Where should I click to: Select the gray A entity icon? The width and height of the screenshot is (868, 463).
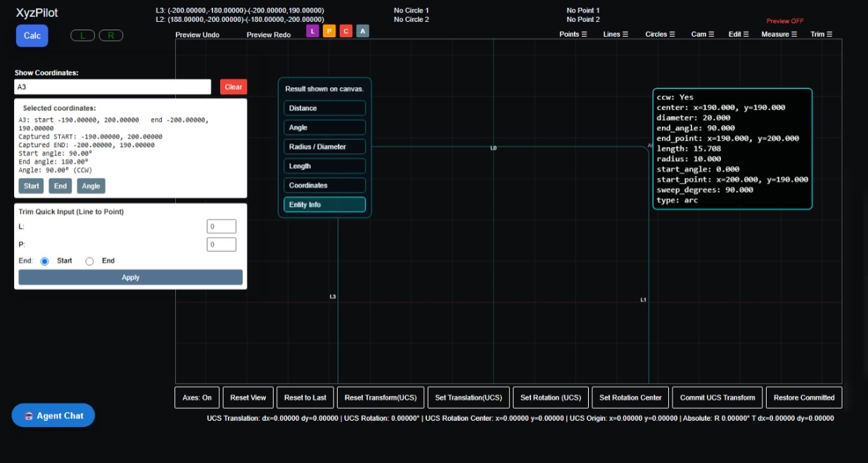tap(362, 31)
